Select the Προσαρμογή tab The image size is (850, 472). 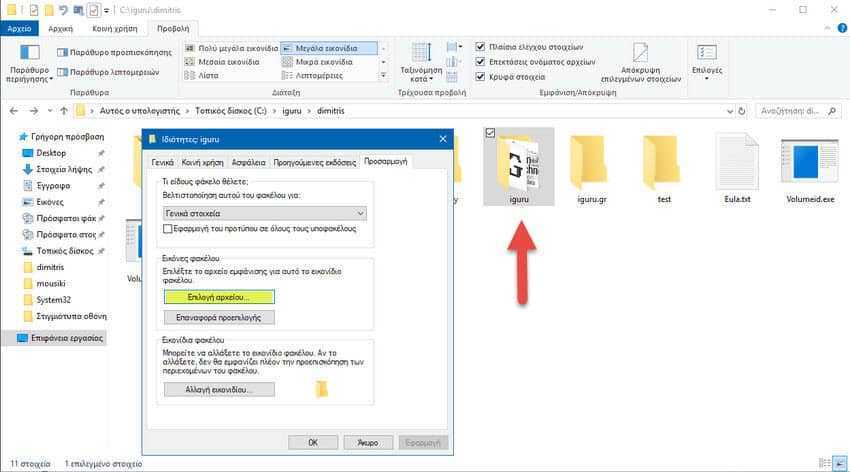click(x=385, y=161)
